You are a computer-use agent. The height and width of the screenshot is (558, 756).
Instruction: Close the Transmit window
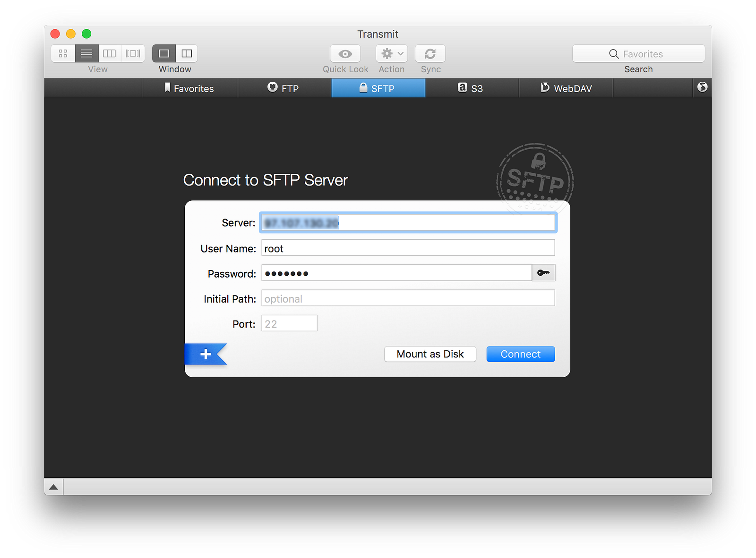coord(55,34)
